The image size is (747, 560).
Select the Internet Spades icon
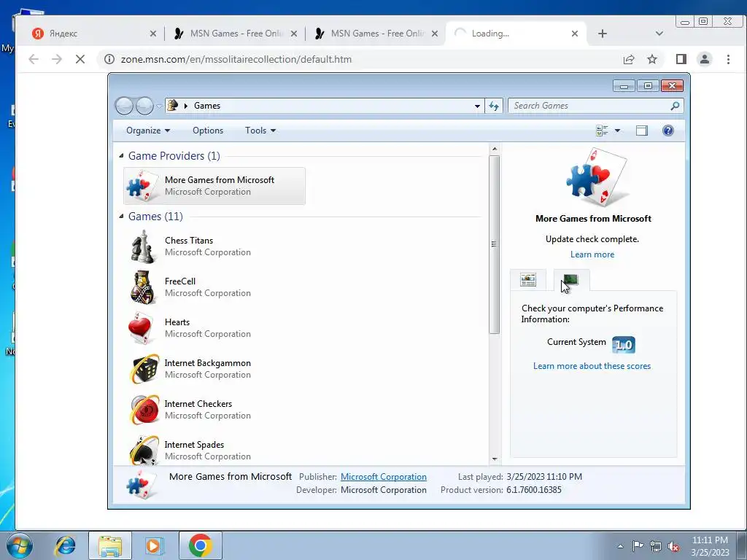click(144, 450)
